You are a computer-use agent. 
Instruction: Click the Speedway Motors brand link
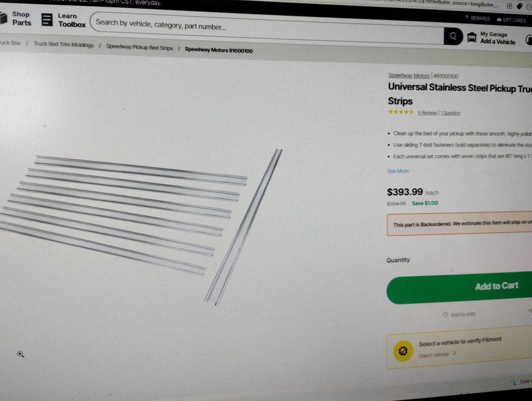(x=409, y=76)
